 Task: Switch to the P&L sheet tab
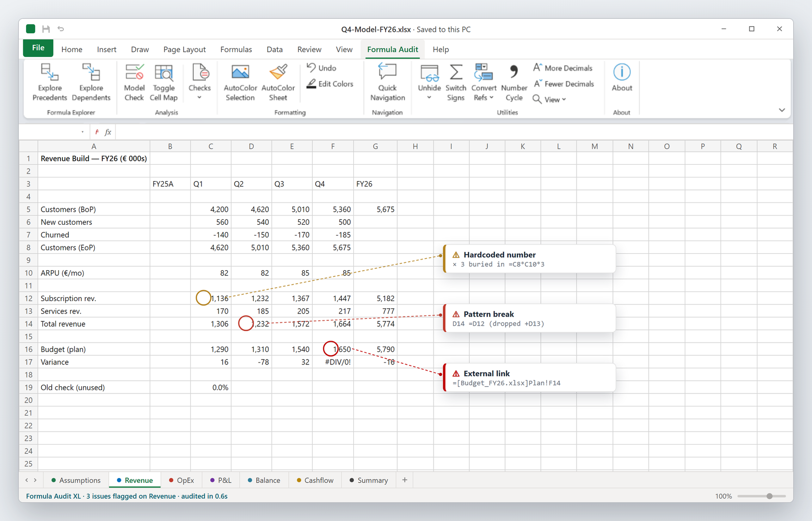(x=221, y=480)
